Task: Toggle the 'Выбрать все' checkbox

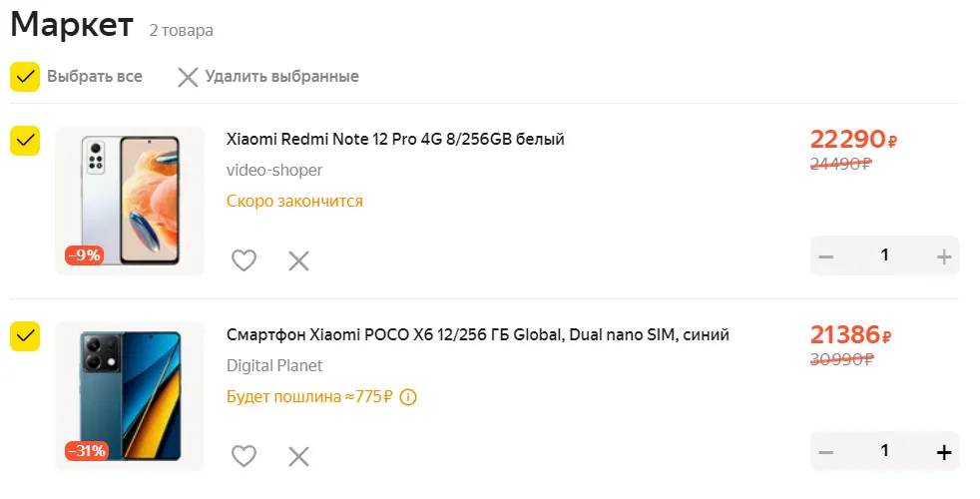Action: coord(25,77)
